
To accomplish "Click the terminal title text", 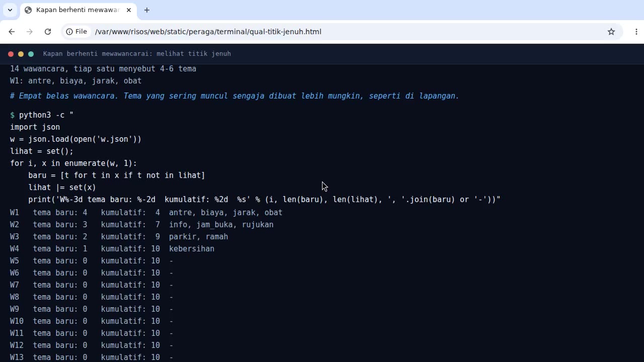I will 137,54.
